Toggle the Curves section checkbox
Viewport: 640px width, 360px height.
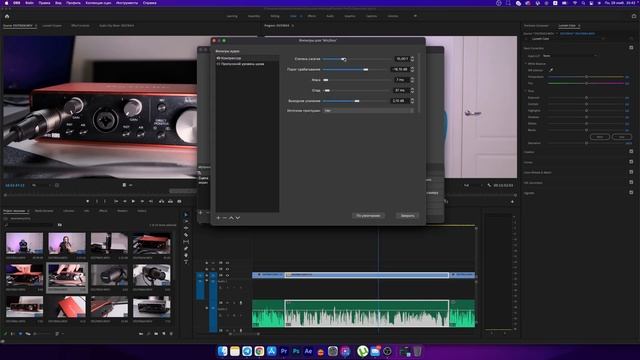coord(631,162)
